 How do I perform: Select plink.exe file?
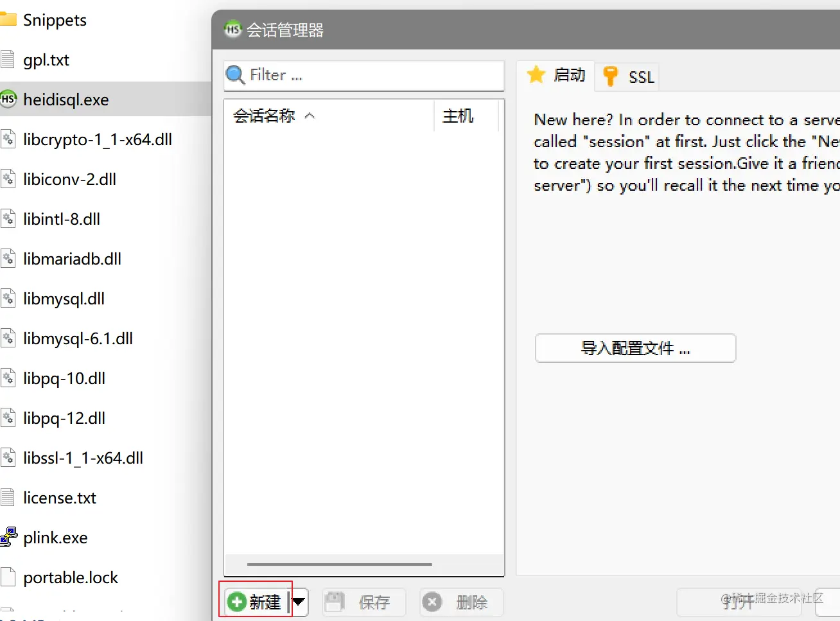coord(55,538)
